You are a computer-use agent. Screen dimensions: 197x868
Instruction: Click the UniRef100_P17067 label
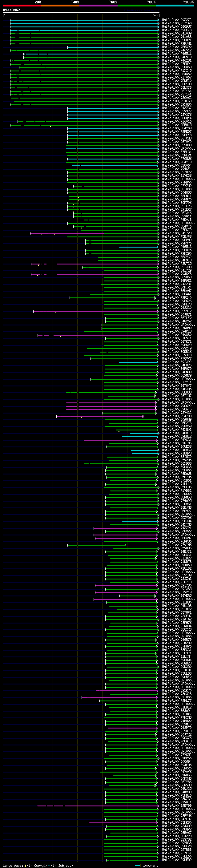coord(176,78)
